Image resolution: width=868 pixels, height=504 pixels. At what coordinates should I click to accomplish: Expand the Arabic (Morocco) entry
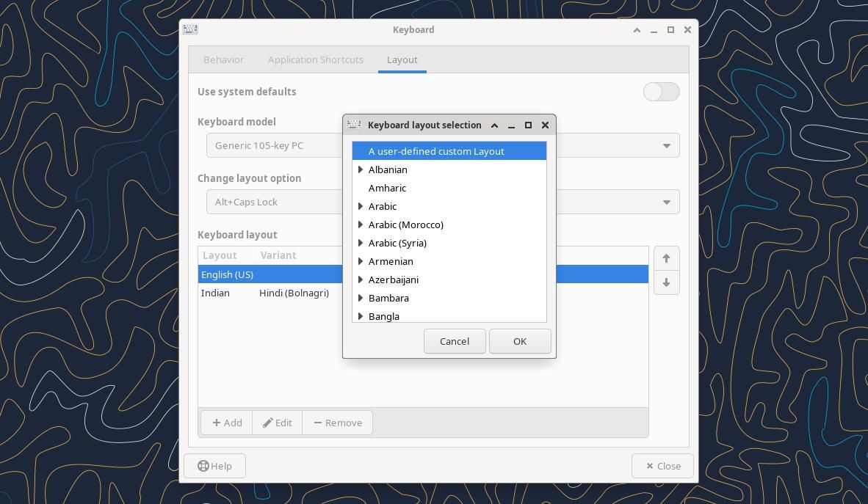click(x=360, y=224)
